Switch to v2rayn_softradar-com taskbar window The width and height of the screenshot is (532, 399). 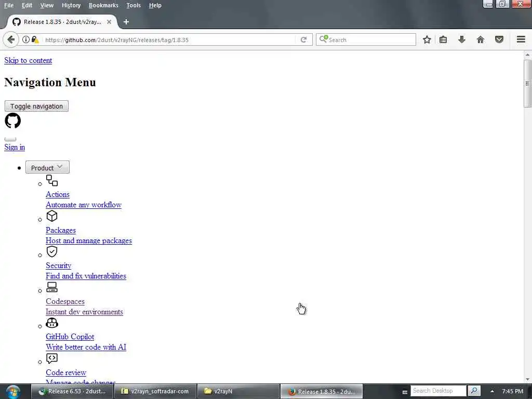155,391
